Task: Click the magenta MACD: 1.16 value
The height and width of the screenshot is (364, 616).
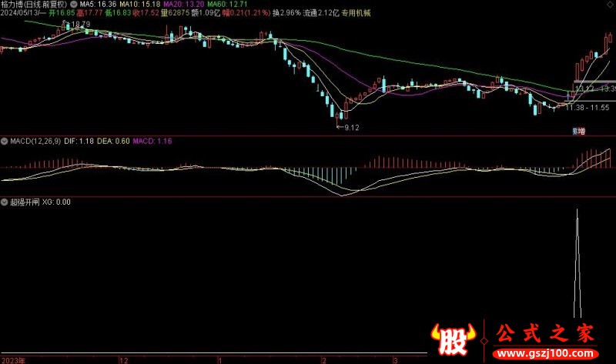Action: pyautogui.click(x=152, y=142)
